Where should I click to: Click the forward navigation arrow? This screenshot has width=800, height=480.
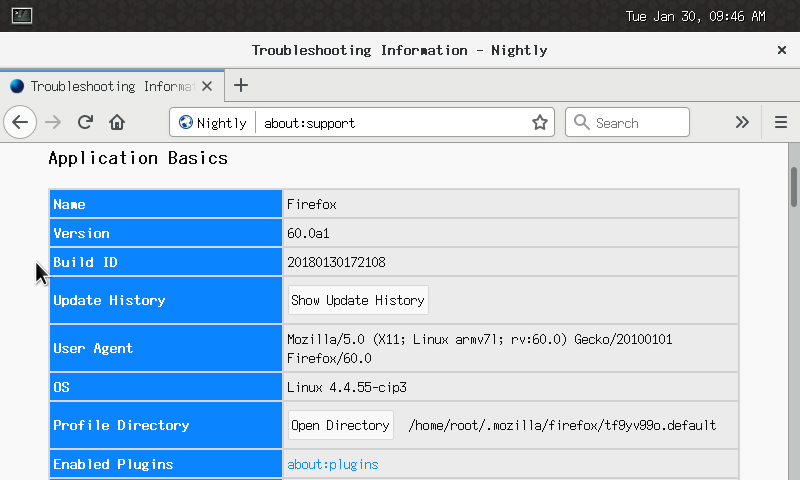(x=53, y=122)
